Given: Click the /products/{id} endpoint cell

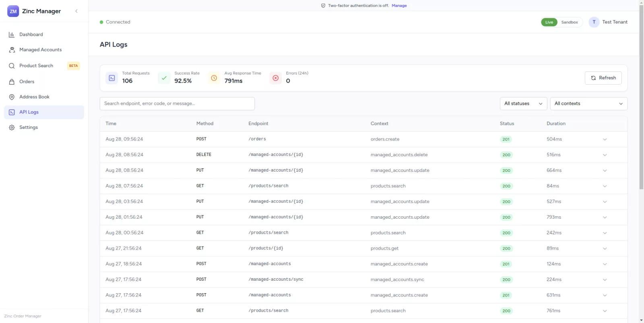Looking at the screenshot, I should pyautogui.click(x=266, y=248).
